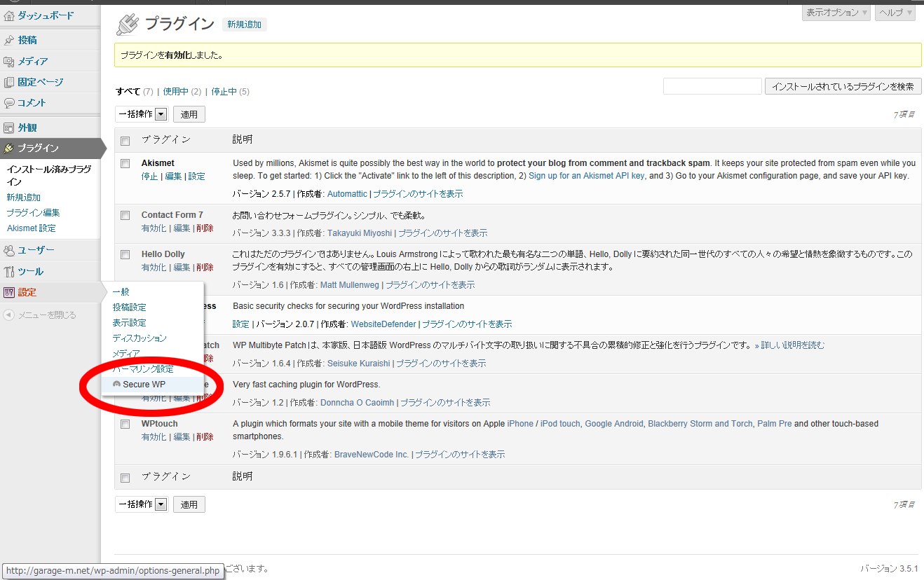Screen dimensions: 924x580
Task: Open Secure WP in the settings flyout
Action: 144,385
